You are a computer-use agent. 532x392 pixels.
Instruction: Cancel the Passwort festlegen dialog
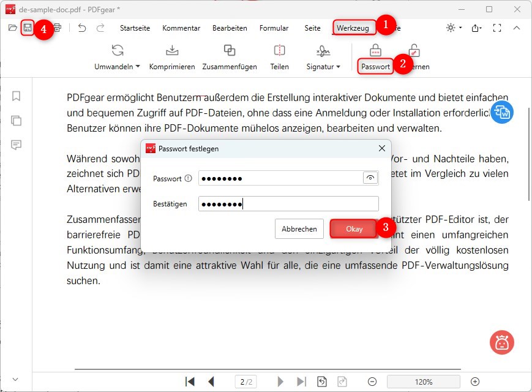point(299,228)
